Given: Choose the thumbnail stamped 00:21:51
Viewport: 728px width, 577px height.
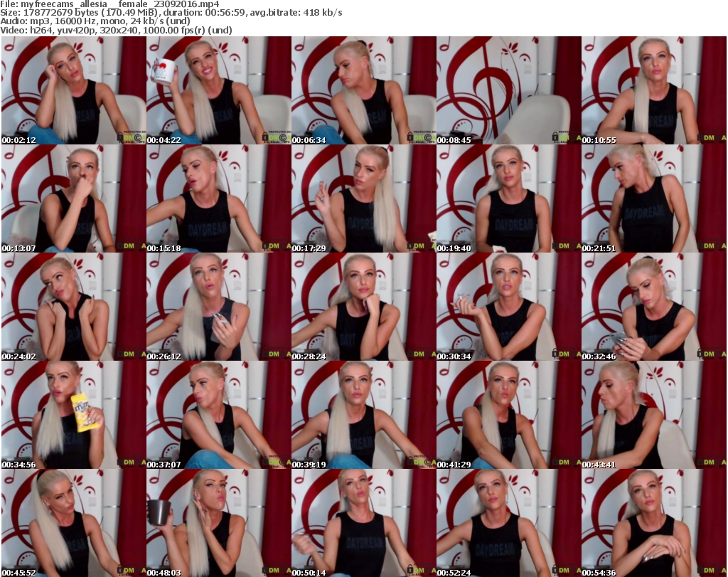Looking at the screenshot, I should [x=654, y=198].
